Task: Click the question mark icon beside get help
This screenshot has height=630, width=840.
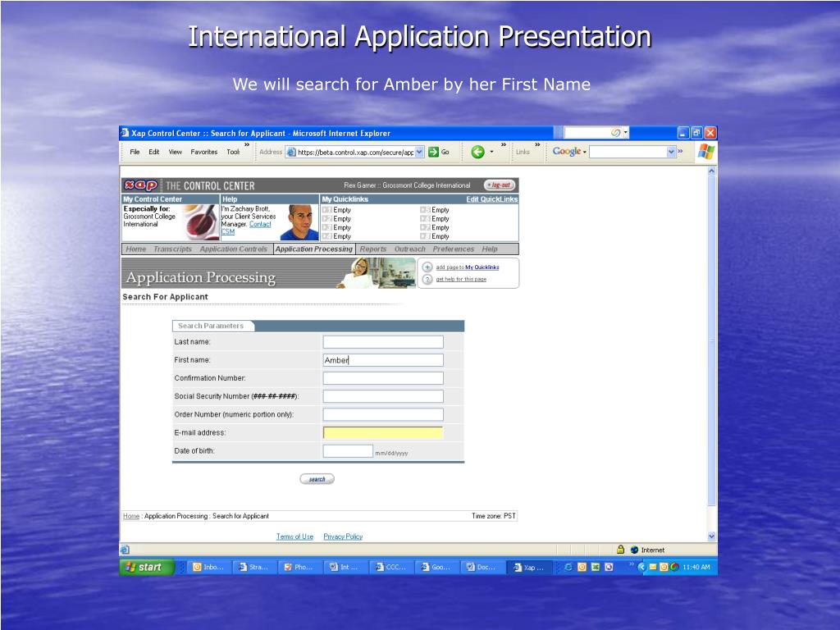Action: tap(427, 279)
